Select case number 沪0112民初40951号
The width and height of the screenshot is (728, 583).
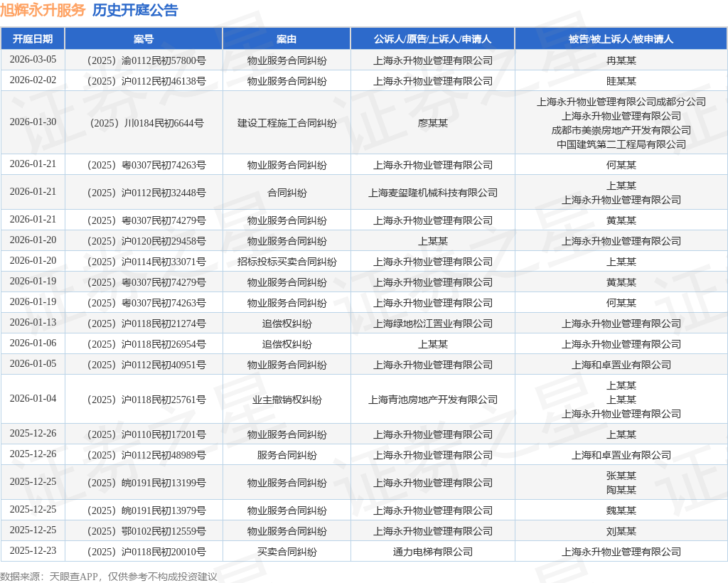pos(146,365)
